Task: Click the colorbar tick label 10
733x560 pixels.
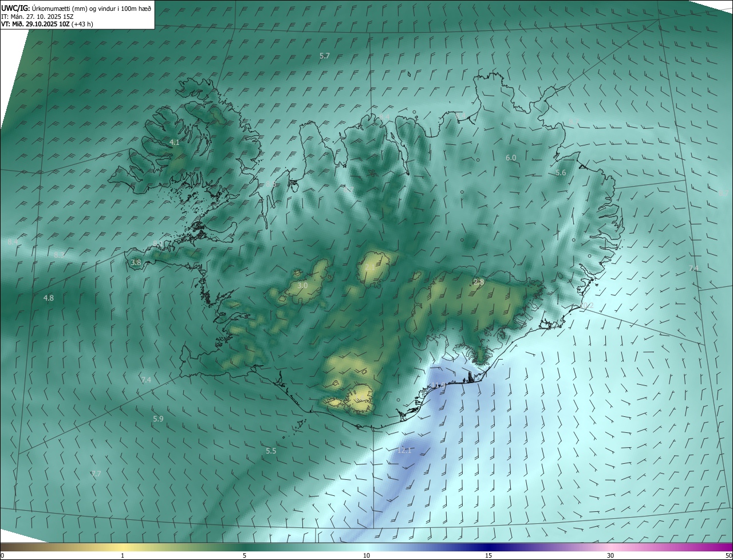Action: coord(366,555)
